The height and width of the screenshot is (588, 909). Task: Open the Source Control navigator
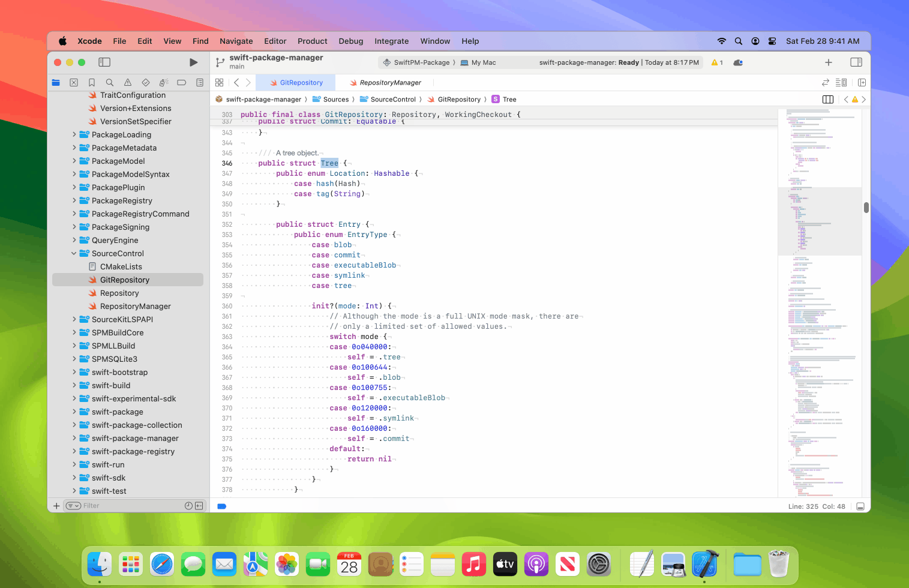[x=74, y=82]
